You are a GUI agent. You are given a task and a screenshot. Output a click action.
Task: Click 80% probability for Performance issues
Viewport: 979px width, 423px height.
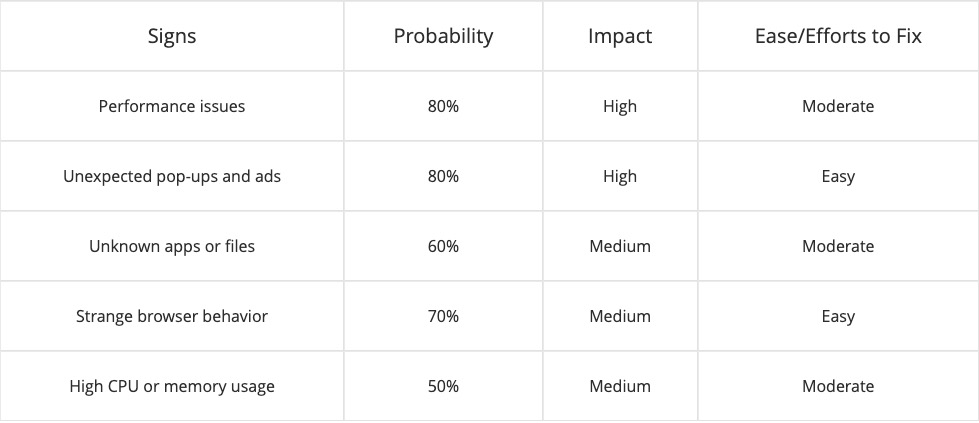(443, 106)
